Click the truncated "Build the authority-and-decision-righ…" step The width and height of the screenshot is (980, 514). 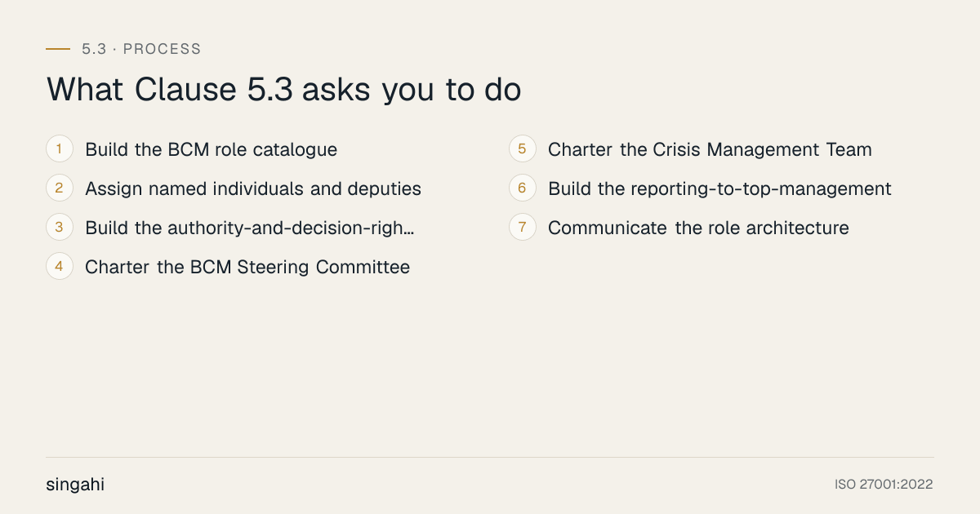coord(250,228)
